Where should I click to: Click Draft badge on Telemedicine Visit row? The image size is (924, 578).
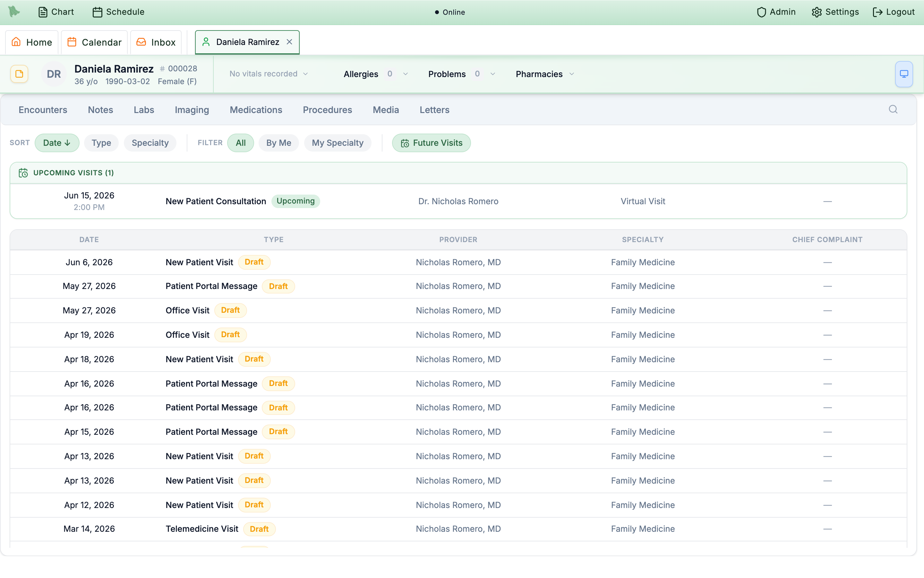pyautogui.click(x=259, y=529)
